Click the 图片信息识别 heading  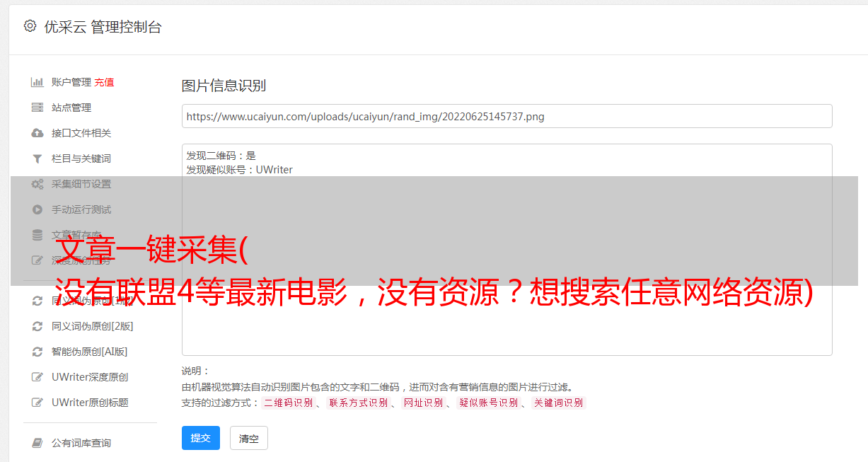coord(224,86)
